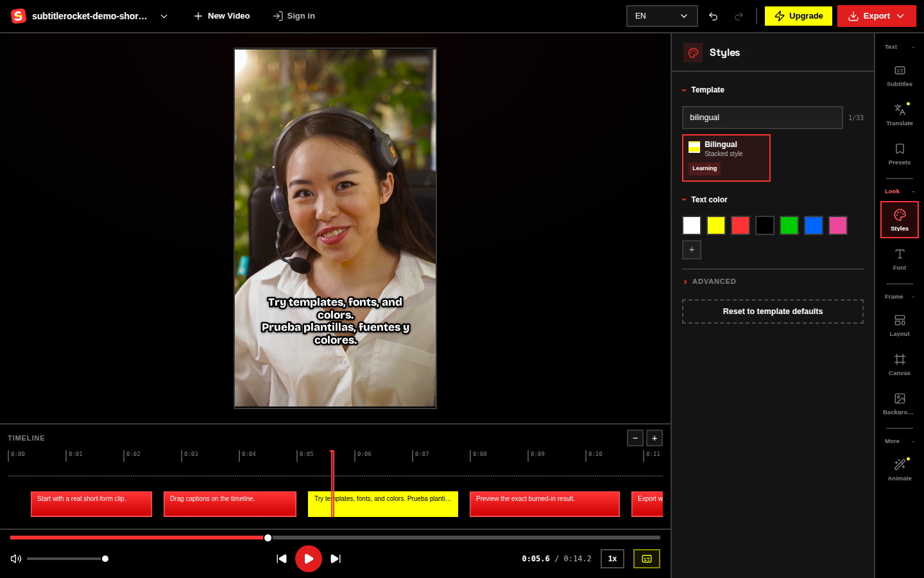This screenshot has width=924, height=578.
Task: Open the Subtitles panel
Action: 900,75
